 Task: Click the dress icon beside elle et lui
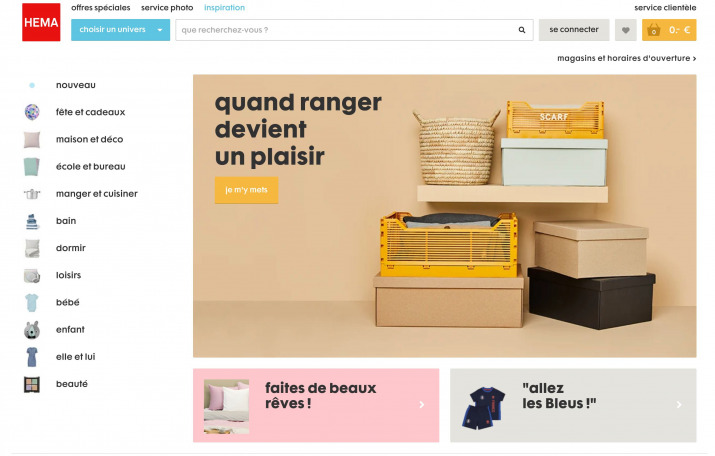[x=32, y=357]
